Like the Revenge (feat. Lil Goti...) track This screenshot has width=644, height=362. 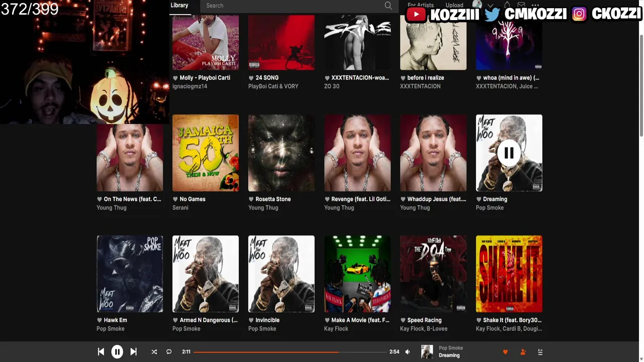(327, 199)
